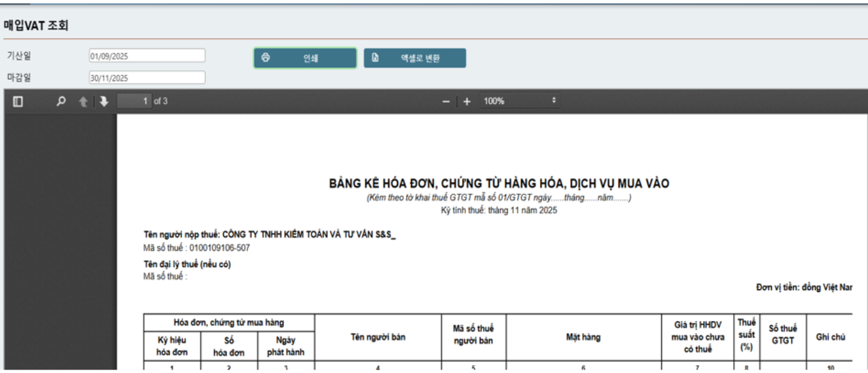This screenshot has height=373, width=868.
Task: Open the 100% zoom level dropdown
Action: tap(519, 101)
